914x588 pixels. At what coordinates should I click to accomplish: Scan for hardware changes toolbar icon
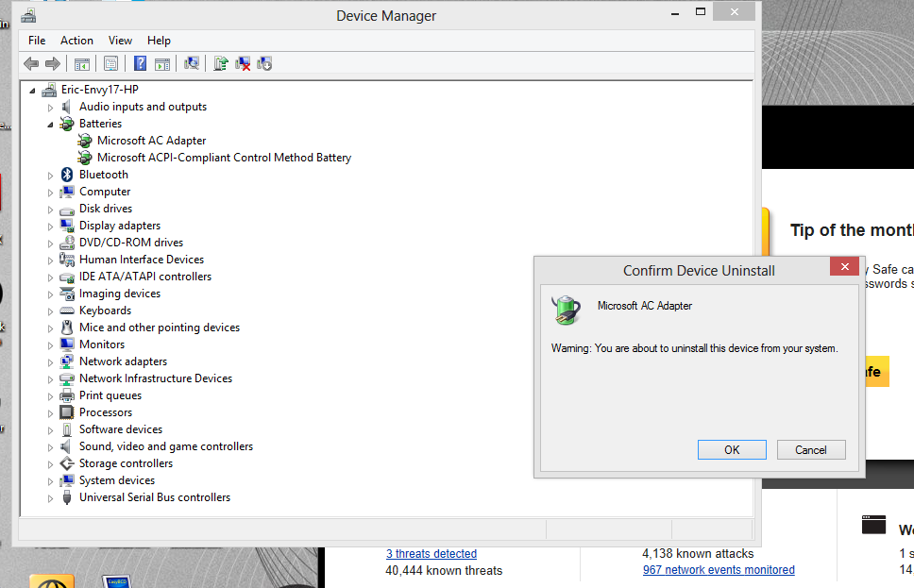click(x=191, y=63)
